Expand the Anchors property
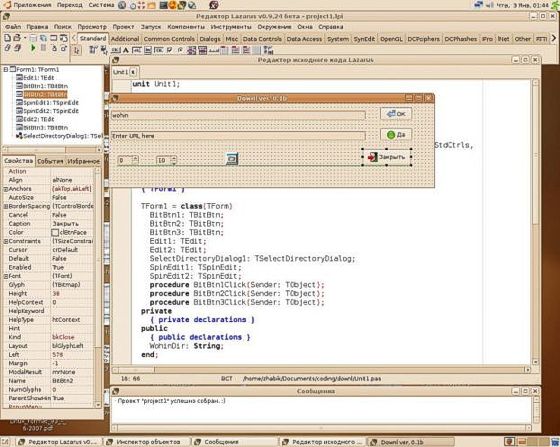The image size is (560, 447). click(x=6, y=189)
